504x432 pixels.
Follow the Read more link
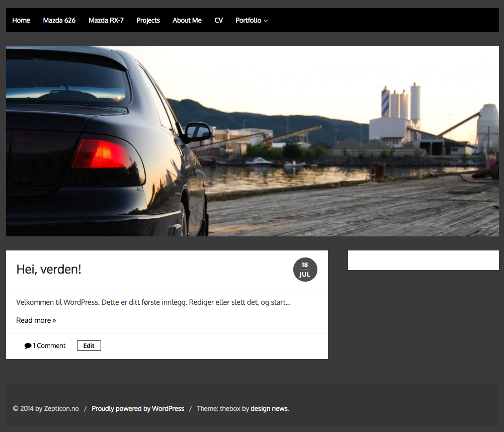[36, 320]
